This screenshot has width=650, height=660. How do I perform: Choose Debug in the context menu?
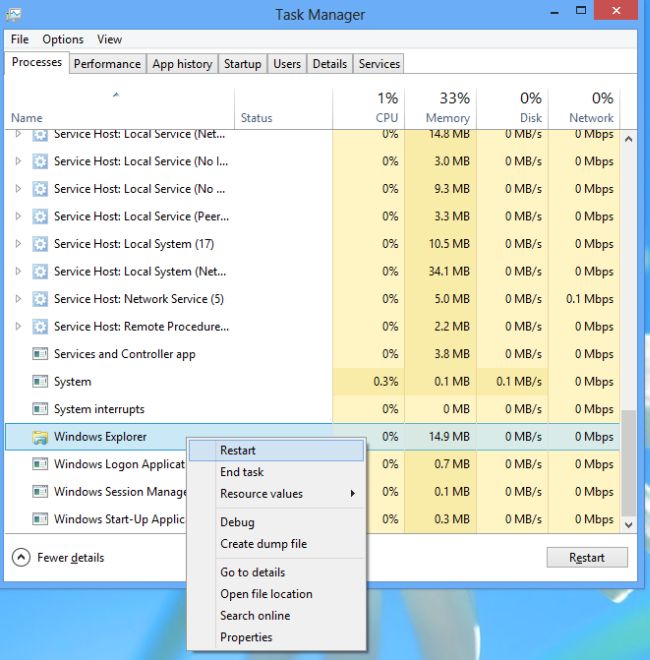[277, 522]
